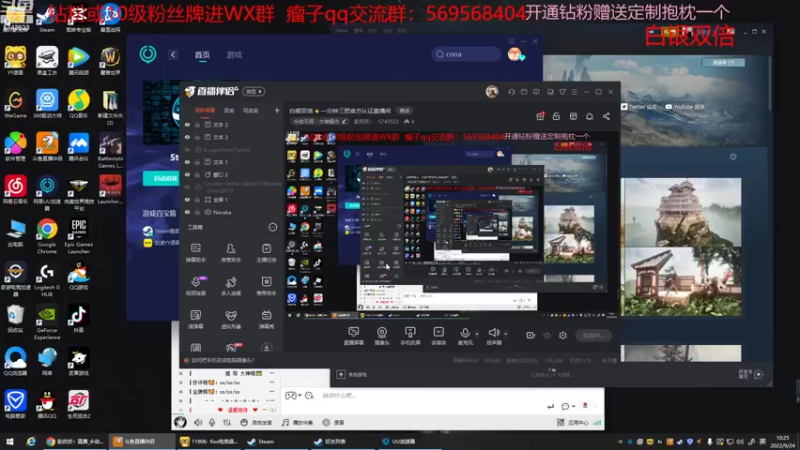This screenshot has width=800, height=450.
Task: Click the YY chat message input field
Action: 431,395
